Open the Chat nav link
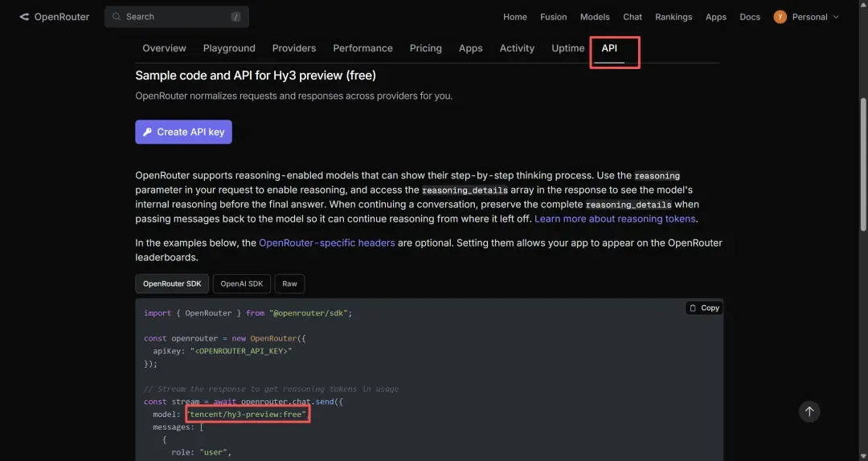 point(633,17)
